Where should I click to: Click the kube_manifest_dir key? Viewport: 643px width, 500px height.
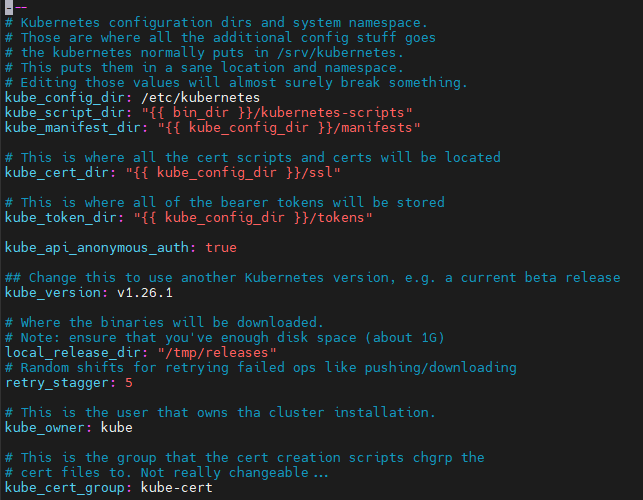[73, 128]
